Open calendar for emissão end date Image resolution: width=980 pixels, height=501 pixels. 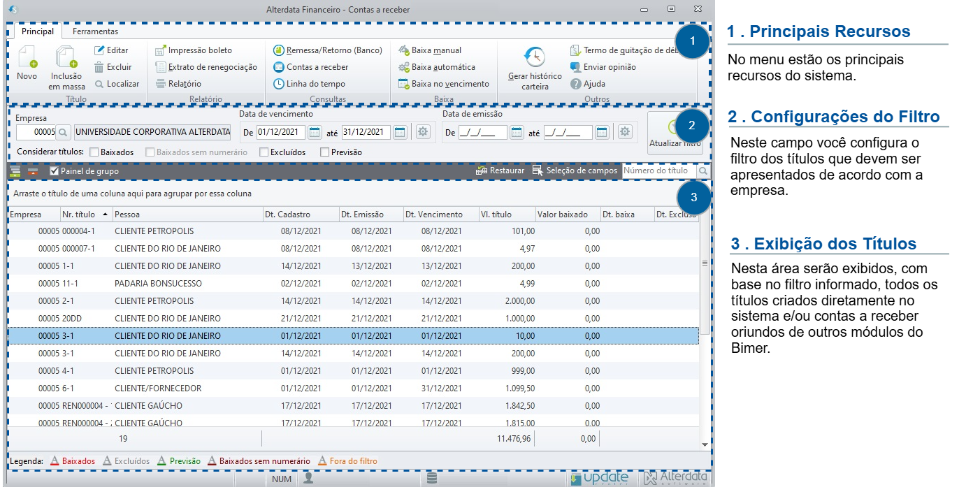(602, 132)
